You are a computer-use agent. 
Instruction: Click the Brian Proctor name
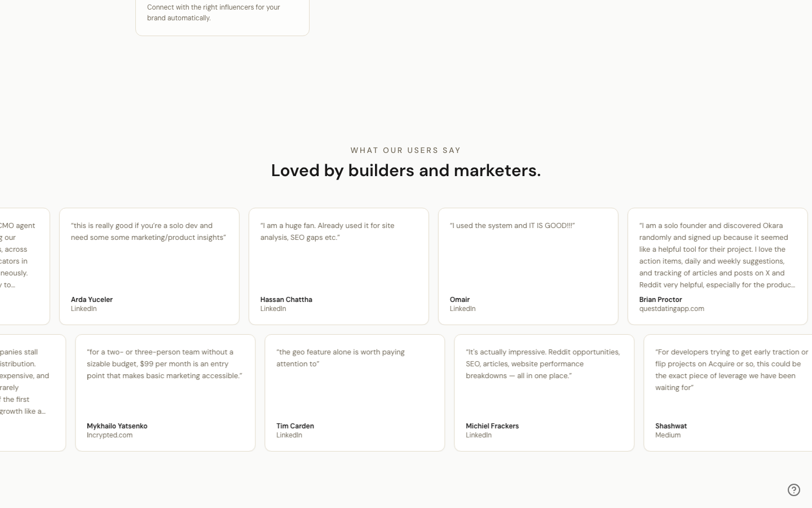660,300
